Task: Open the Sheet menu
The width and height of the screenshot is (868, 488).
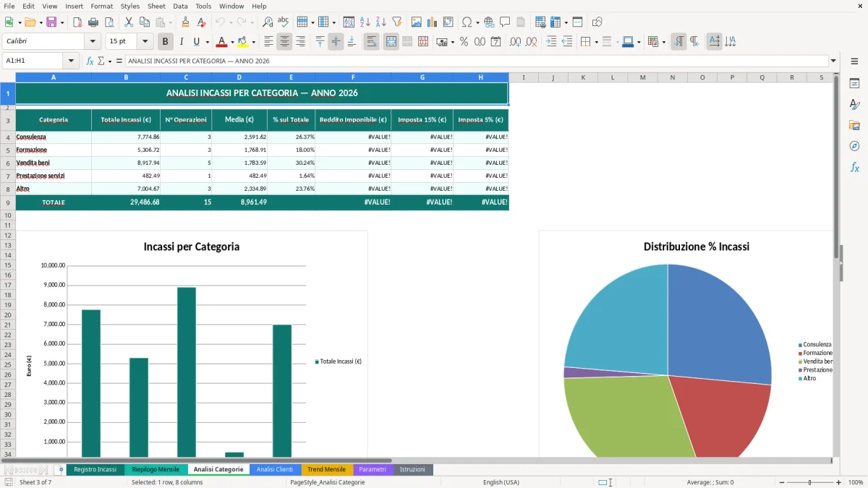Action: click(156, 6)
